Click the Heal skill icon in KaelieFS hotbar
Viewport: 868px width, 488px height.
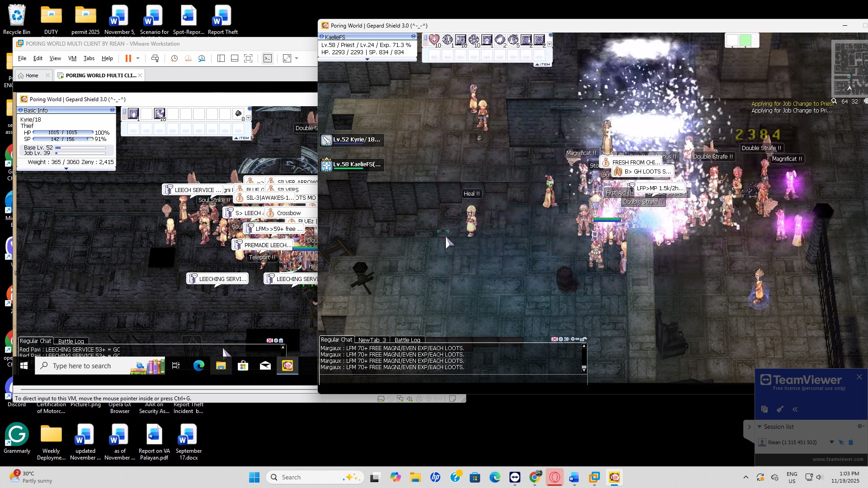coord(434,40)
